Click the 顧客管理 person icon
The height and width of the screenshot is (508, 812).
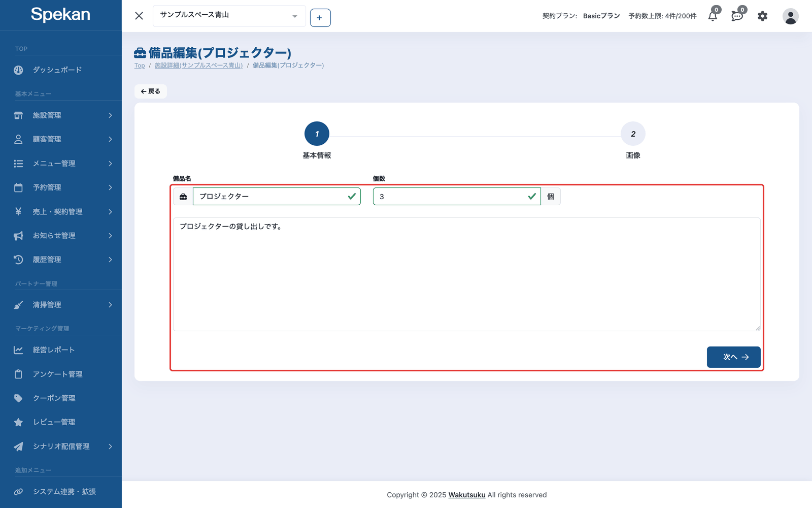18,139
